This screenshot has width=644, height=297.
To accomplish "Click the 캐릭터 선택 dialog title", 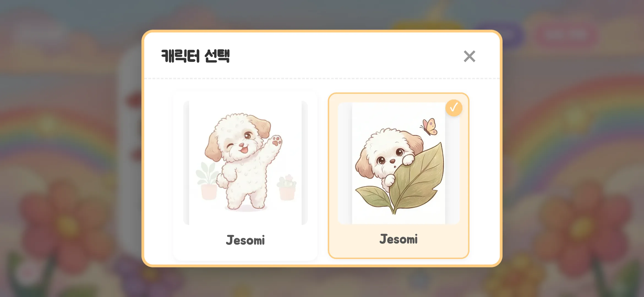I will (195, 56).
